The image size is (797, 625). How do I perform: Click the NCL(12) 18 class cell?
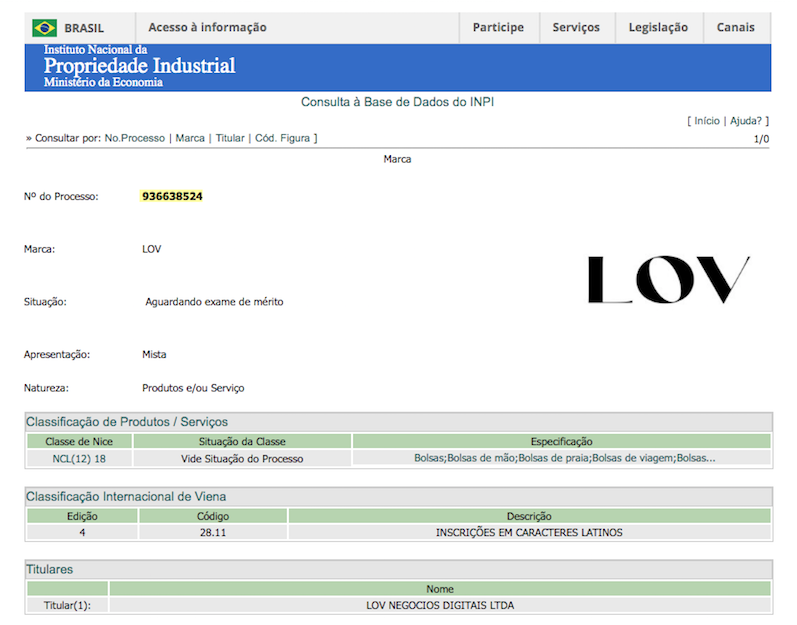pyautogui.click(x=79, y=459)
